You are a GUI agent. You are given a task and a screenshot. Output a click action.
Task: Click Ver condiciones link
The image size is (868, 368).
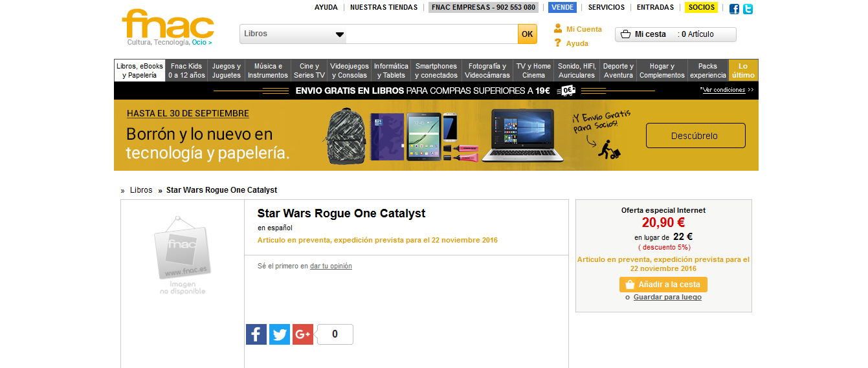pos(724,90)
